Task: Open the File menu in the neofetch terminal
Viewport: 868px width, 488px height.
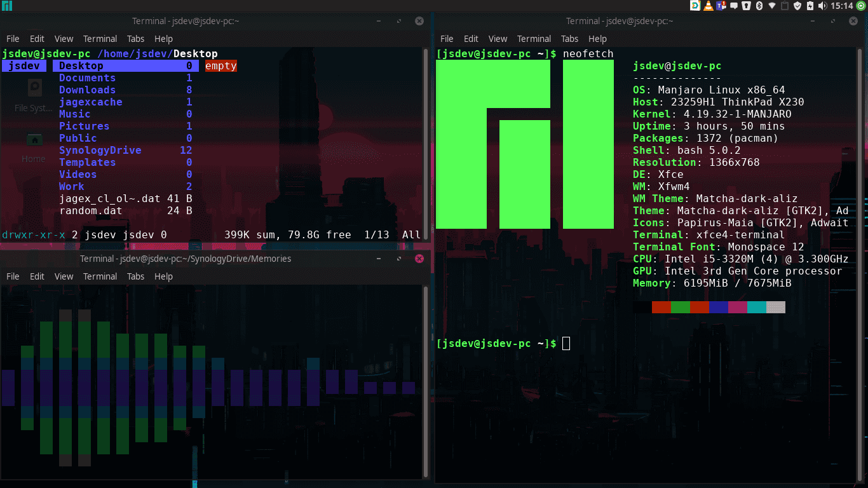Action: 447,39
